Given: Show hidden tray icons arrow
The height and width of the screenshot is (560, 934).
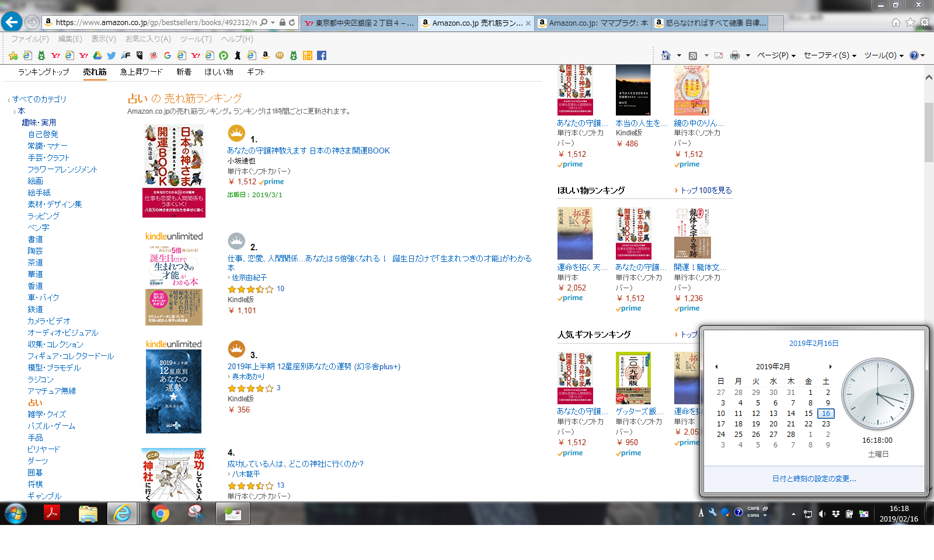Looking at the screenshot, I should 793,514.
